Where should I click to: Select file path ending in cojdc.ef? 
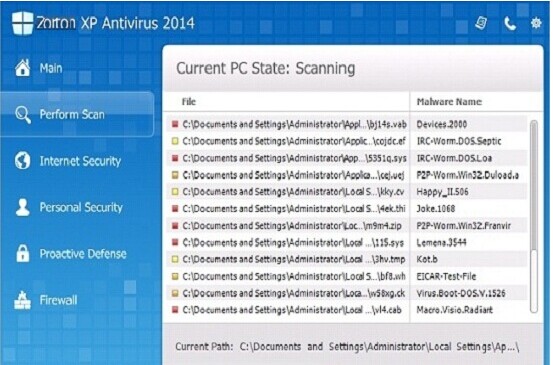click(x=294, y=141)
